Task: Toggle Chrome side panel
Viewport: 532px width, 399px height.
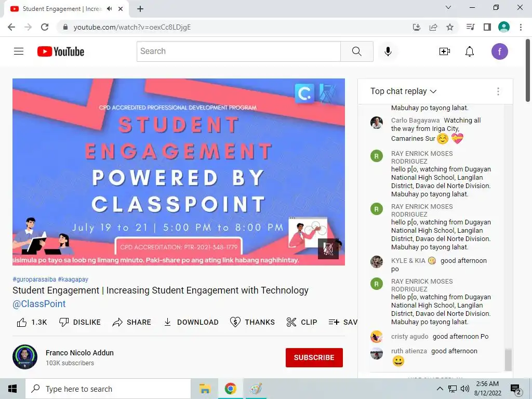Action: tap(487, 27)
